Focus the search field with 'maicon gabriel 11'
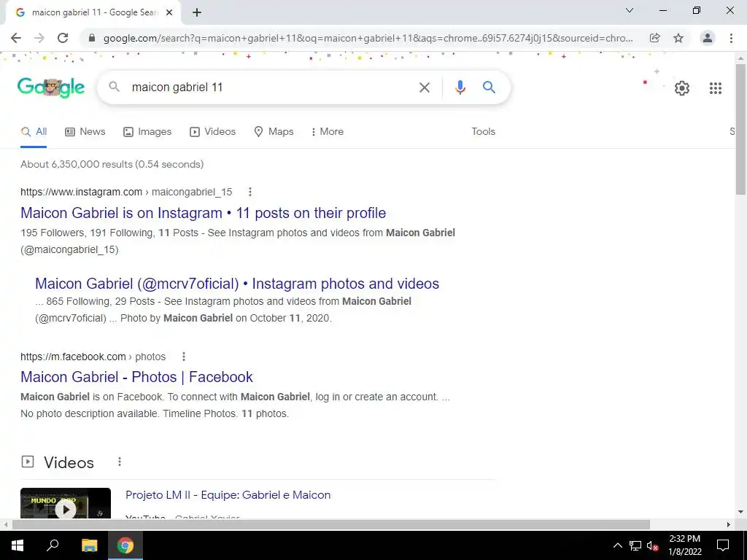 tap(271, 87)
